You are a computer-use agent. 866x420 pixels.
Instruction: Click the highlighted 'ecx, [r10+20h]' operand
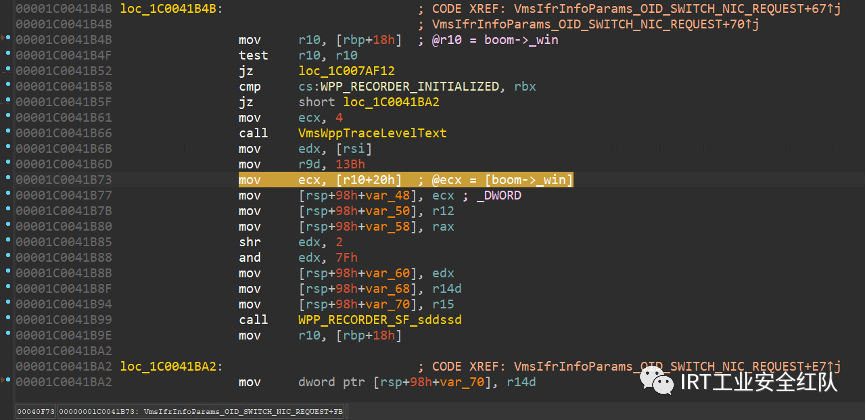click(350, 180)
